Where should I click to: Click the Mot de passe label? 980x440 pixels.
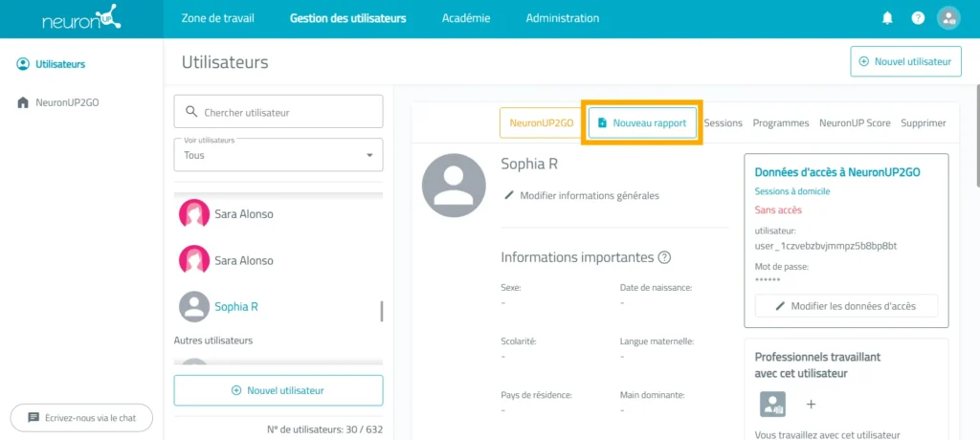(782, 266)
